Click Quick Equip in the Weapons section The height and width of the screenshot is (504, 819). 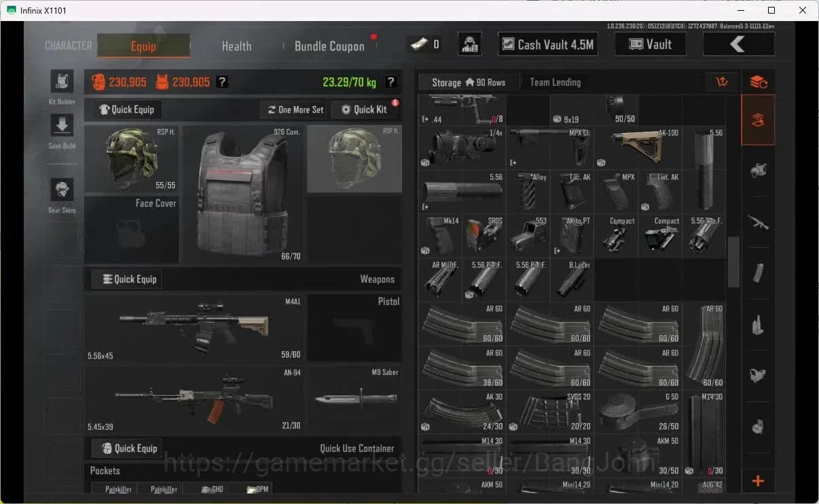[127, 279]
